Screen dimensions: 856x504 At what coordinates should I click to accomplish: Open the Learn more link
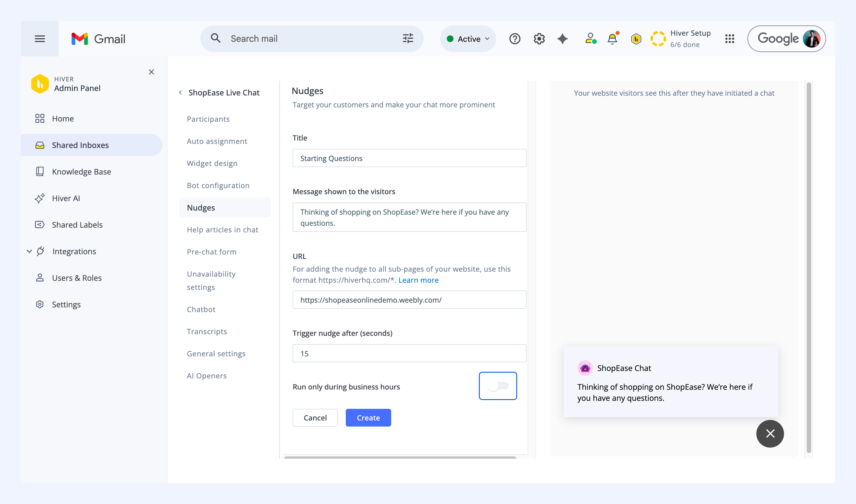[418, 280]
